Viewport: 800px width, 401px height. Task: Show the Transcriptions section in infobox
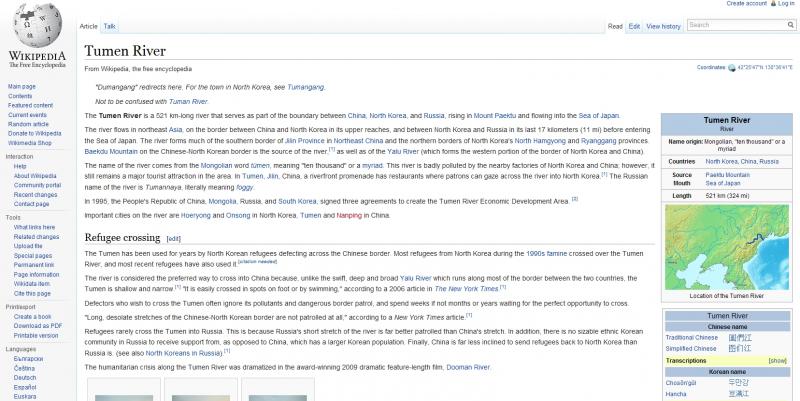tap(778, 361)
